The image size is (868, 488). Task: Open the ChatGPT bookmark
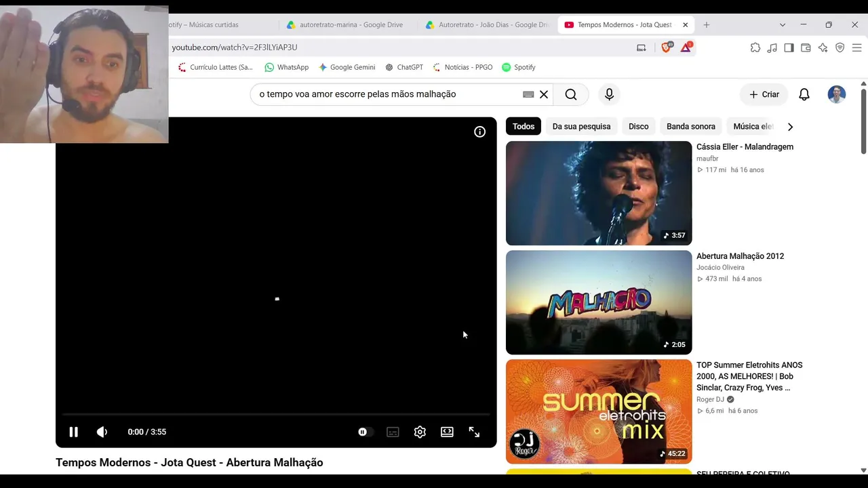[x=403, y=67]
